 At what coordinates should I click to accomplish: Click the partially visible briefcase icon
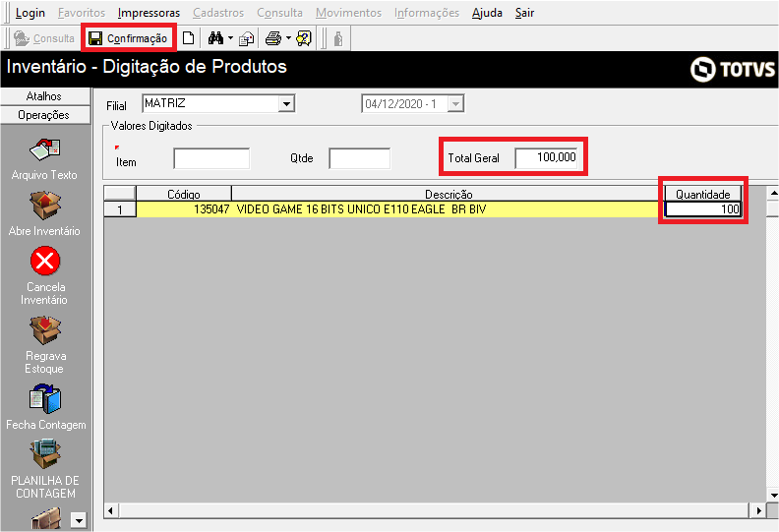click(x=46, y=518)
